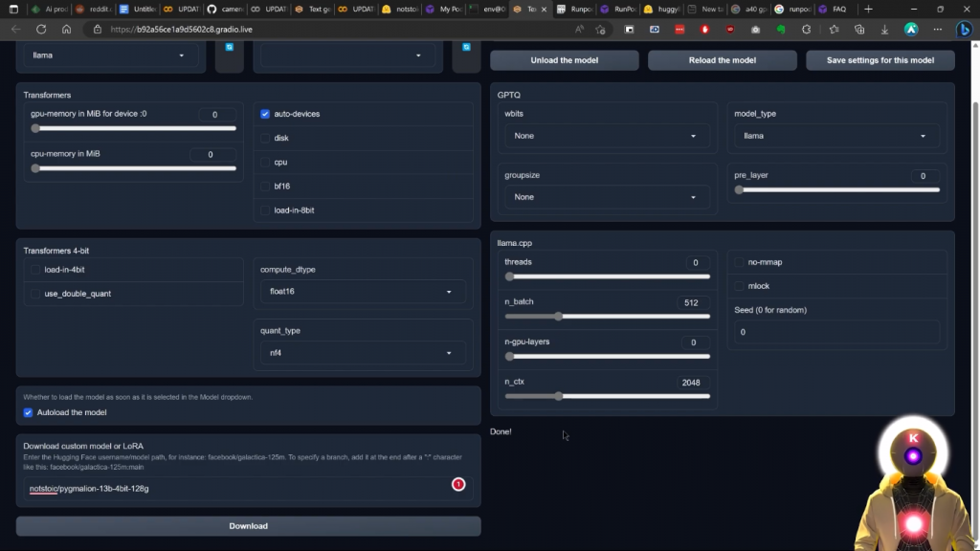Open the Bing chat sidebar icon
The height and width of the screenshot is (551, 980).
coord(965,29)
